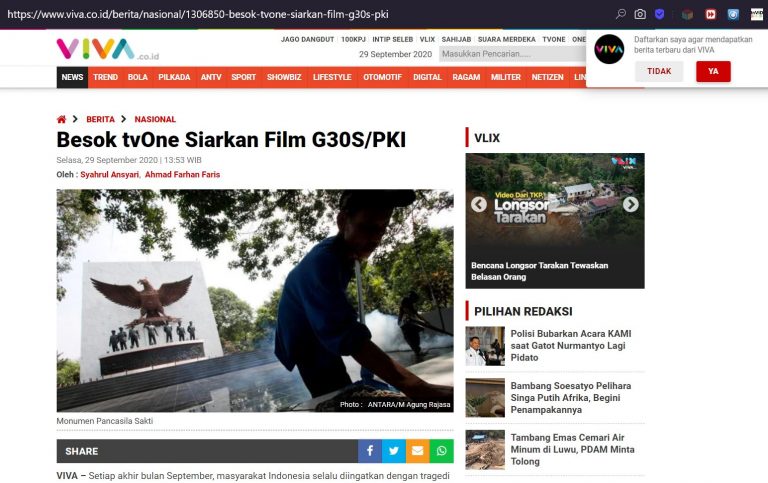Visit the SUARA MERDEKA top link
This screenshot has width=768, height=483.
point(506,39)
